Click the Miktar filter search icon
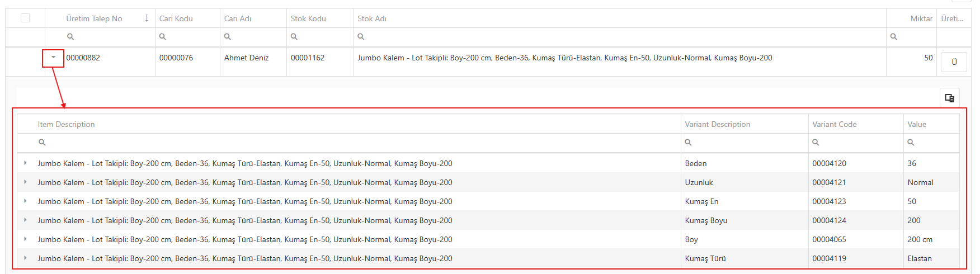Viewport: 980px width, 274px height. (894, 36)
